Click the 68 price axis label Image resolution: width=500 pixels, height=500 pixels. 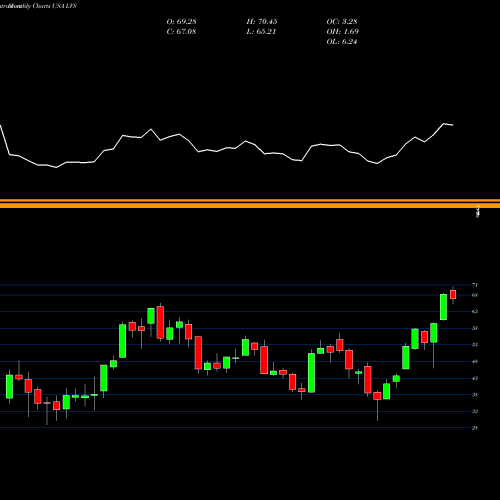(x=475, y=295)
